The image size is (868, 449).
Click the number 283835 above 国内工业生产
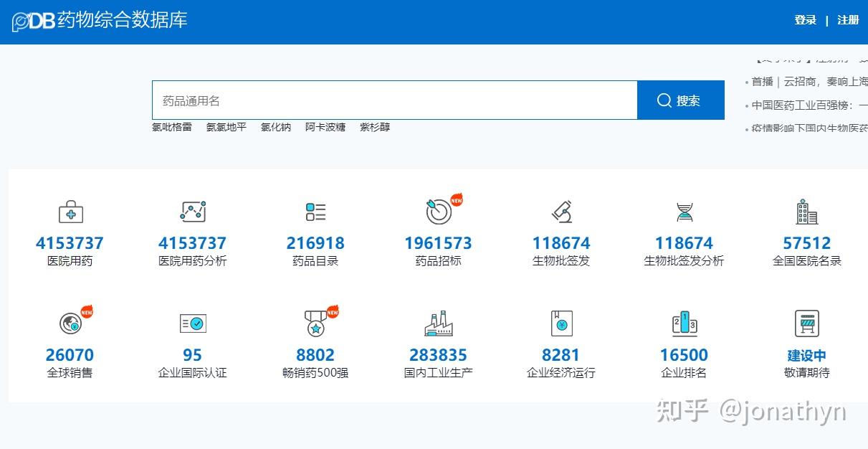[439, 355]
